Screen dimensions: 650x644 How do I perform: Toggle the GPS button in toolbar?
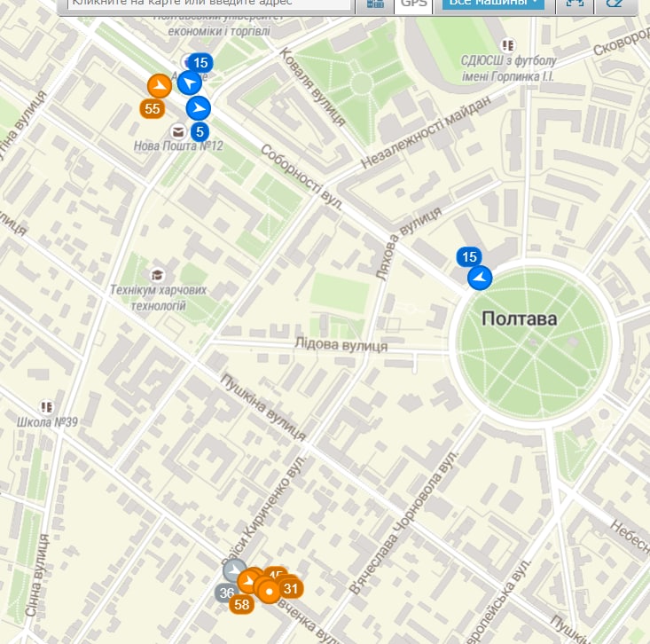(413, 4)
